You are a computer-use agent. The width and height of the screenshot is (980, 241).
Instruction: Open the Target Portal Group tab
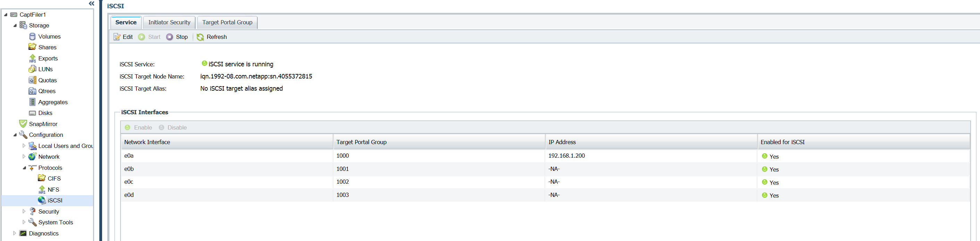[x=227, y=23]
